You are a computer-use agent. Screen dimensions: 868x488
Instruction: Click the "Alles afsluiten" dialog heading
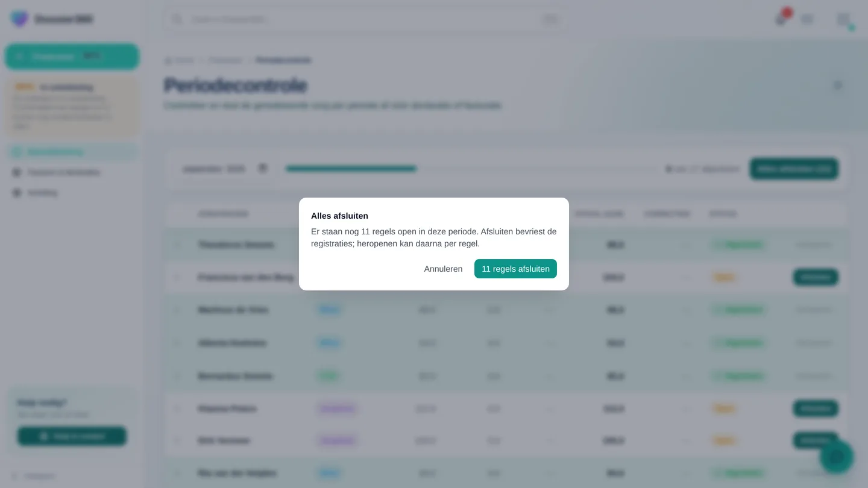[339, 216]
